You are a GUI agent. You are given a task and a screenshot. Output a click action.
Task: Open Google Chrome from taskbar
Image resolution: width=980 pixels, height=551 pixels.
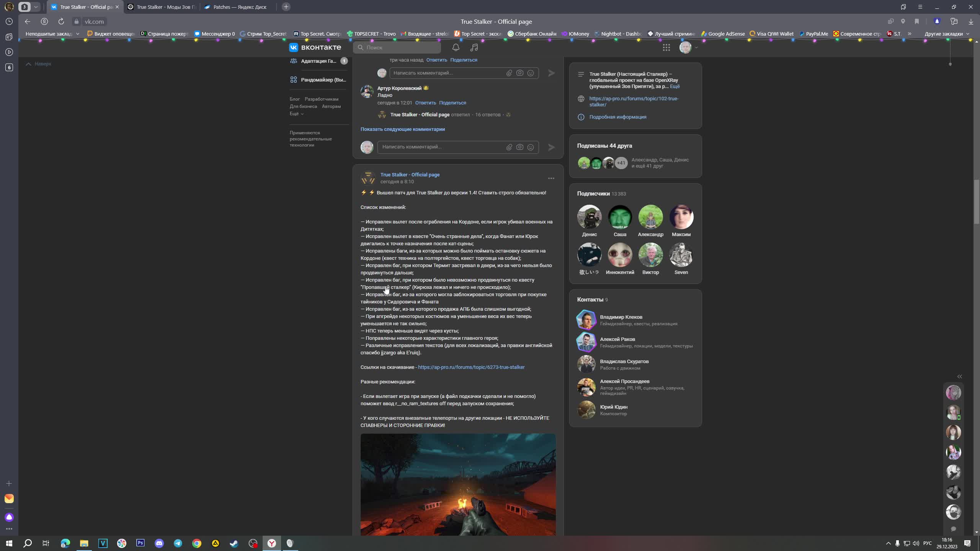point(197,543)
